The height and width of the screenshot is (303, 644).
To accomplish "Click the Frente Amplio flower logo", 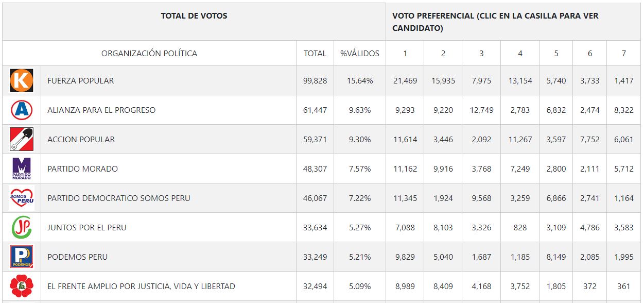I will (22, 286).
